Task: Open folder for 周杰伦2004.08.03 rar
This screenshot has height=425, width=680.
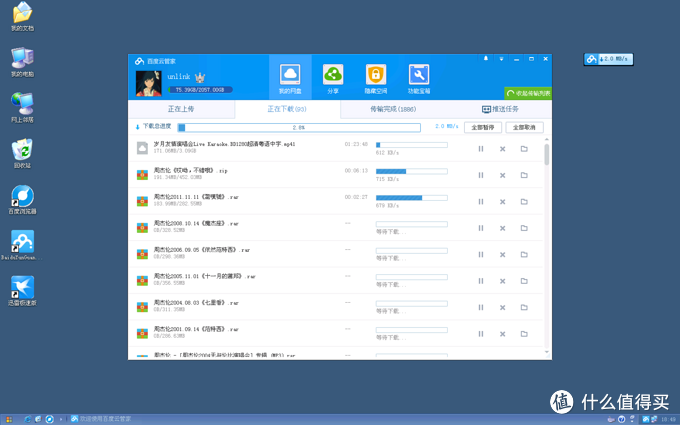Action: pyautogui.click(x=524, y=307)
